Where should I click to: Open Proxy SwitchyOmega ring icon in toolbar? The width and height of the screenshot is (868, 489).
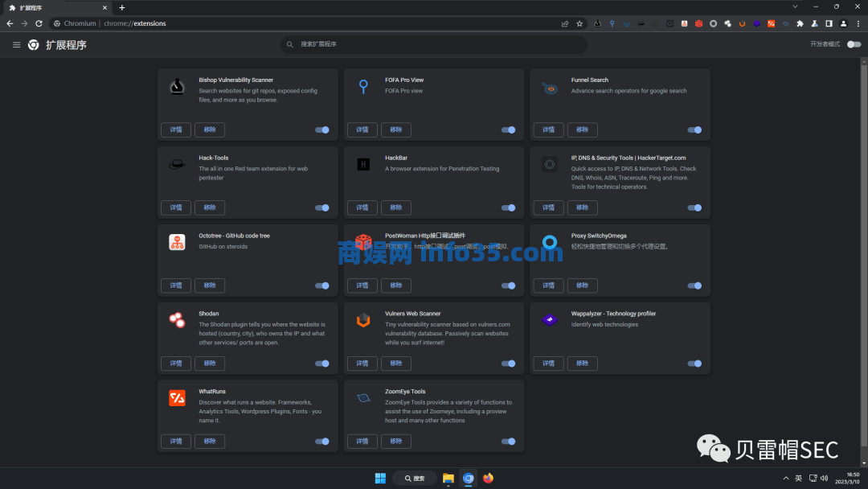[x=713, y=24]
